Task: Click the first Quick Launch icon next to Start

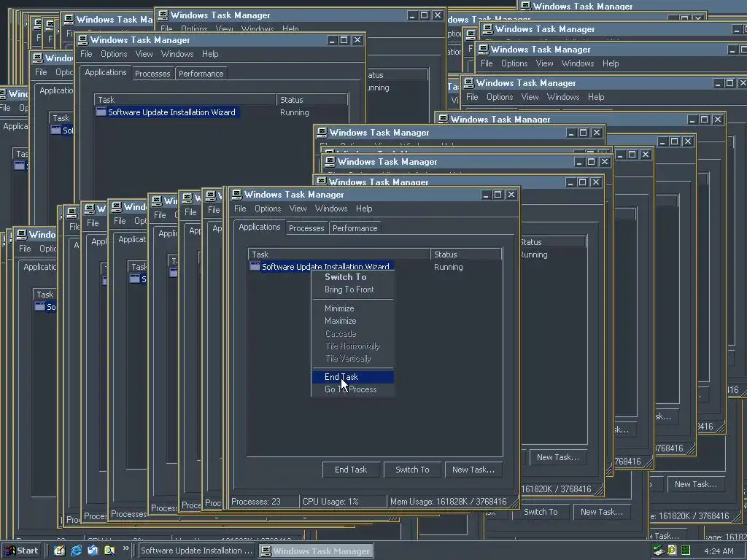Action: click(x=59, y=551)
